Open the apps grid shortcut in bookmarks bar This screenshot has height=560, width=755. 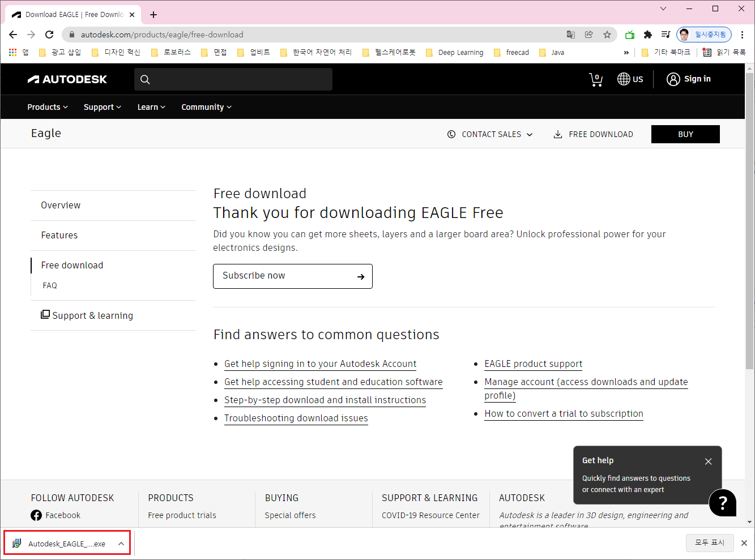12,52
